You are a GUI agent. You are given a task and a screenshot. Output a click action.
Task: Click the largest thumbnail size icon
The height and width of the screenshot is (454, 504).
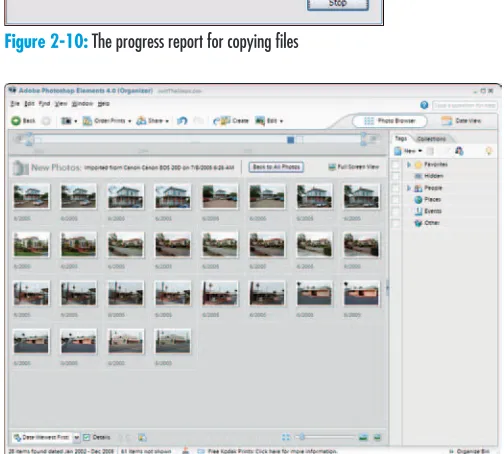click(x=363, y=437)
